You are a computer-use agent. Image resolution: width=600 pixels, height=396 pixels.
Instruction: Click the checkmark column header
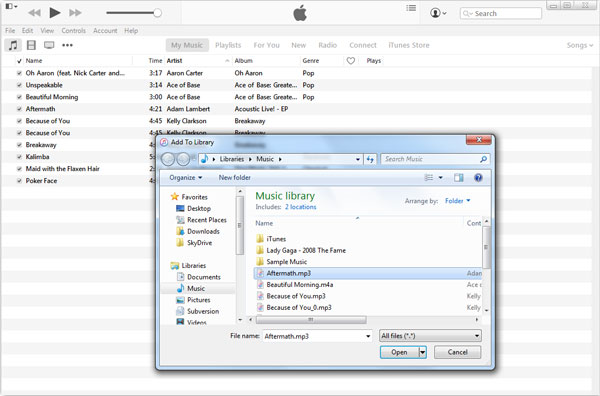click(19, 61)
